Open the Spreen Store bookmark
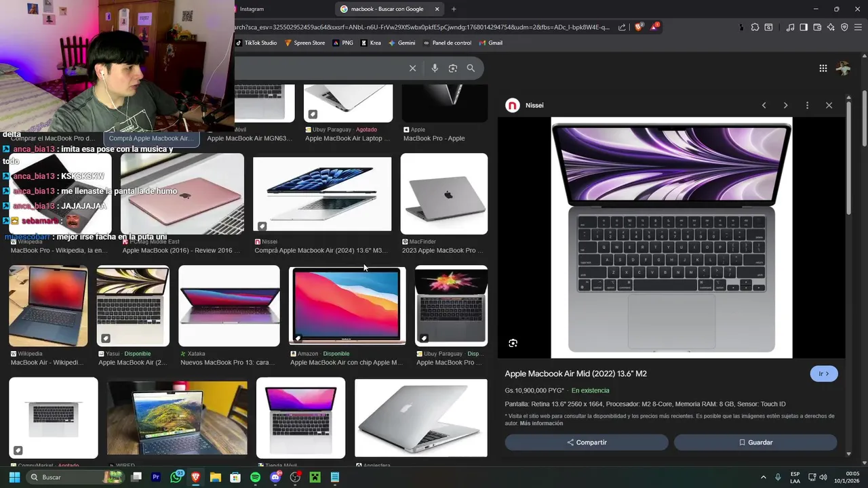Viewport: 868px width, 488px height. [305, 43]
